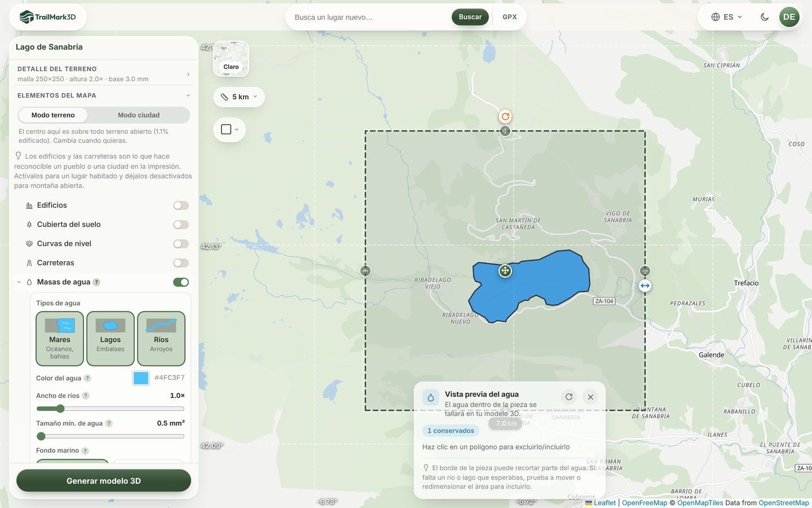This screenshot has height=508, width=812.
Task: Collapse the Elementos del mapa section
Action: tap(104, 95)
